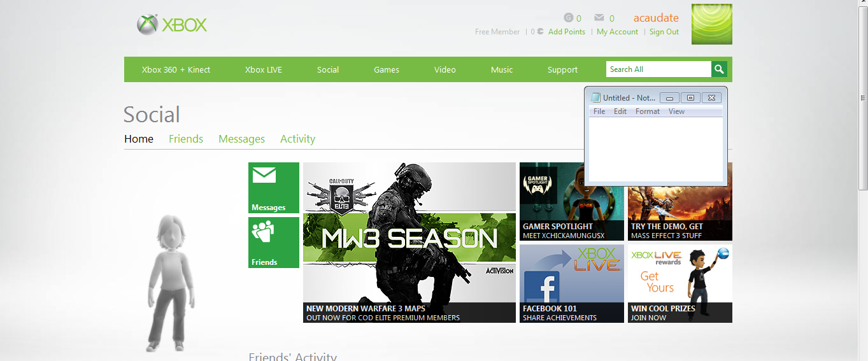The height and width of the screenshot is (361, 868).
Task: Click into the Search All field
Action: point(658,69)
